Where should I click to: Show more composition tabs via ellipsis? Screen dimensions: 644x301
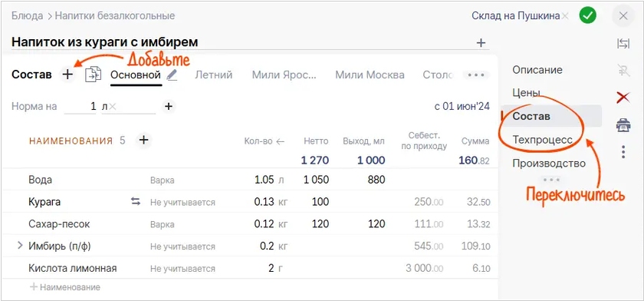pyautogui.click(x=476, y=74)
